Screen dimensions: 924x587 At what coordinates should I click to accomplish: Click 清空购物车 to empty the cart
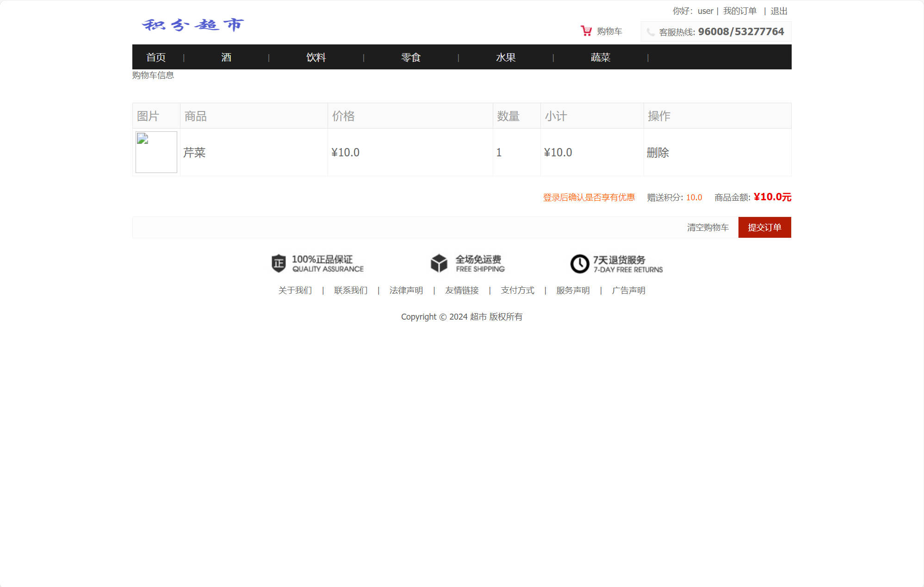pos(707,227)
